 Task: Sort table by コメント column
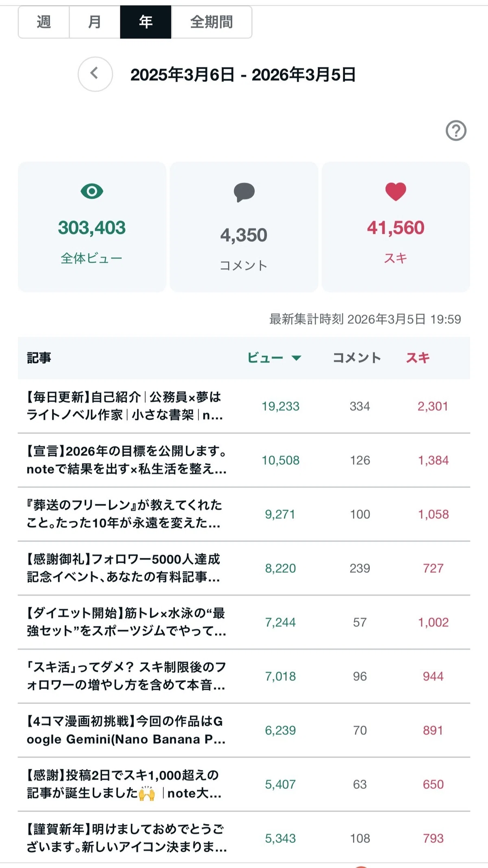tap(357, 358)
